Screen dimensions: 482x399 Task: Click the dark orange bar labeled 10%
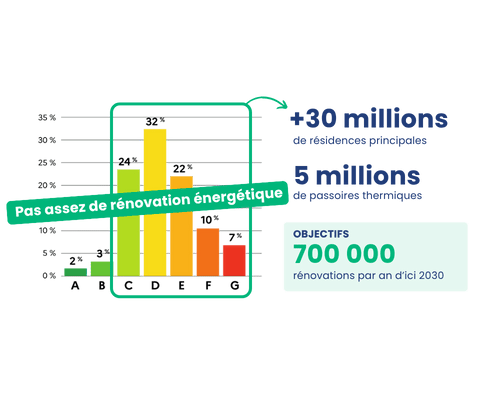point(208,252)
